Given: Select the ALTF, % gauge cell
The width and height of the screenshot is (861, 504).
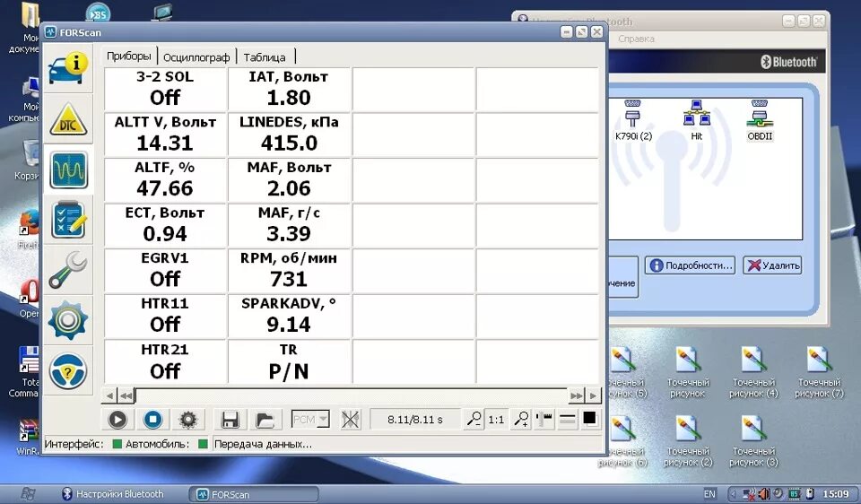Looking at the screenshot, I should (x=165, y=179).
